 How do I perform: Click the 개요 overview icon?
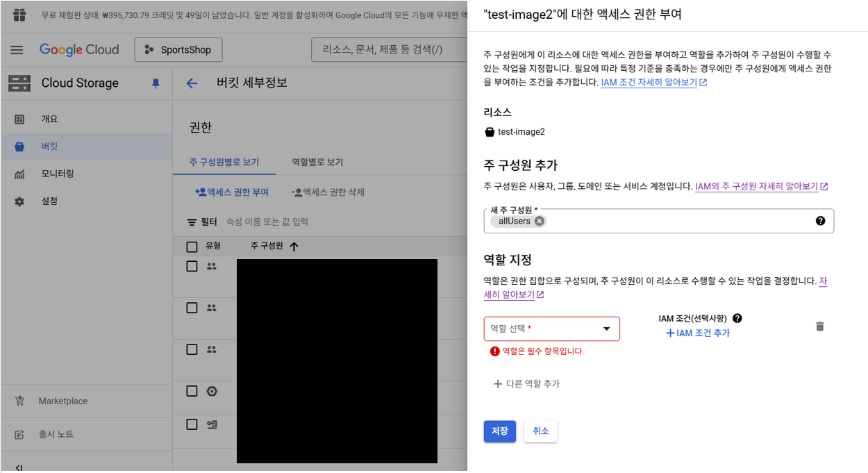coord(19,119)
